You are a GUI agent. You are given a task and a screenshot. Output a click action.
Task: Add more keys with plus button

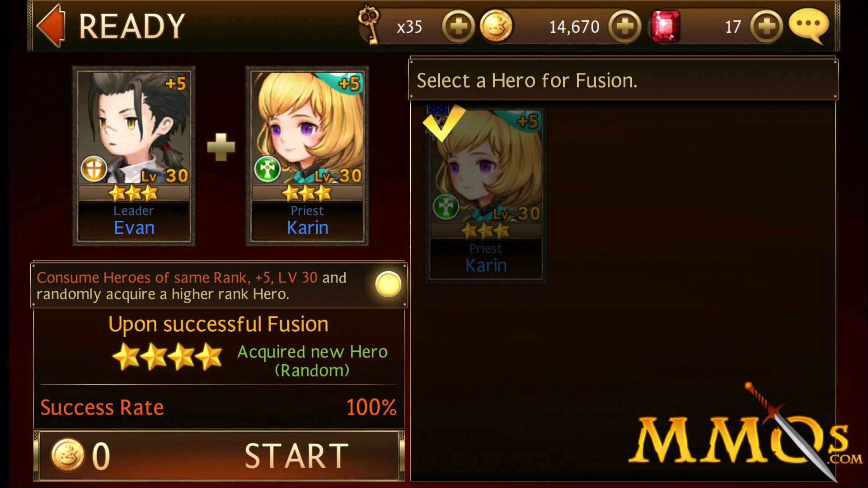point(459,26)
